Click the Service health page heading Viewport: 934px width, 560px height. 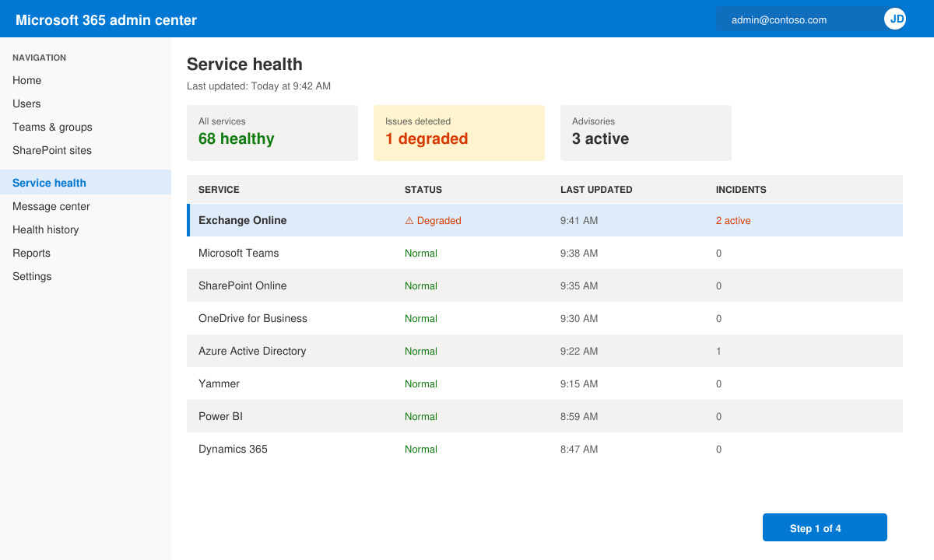[x=244, y=65]
